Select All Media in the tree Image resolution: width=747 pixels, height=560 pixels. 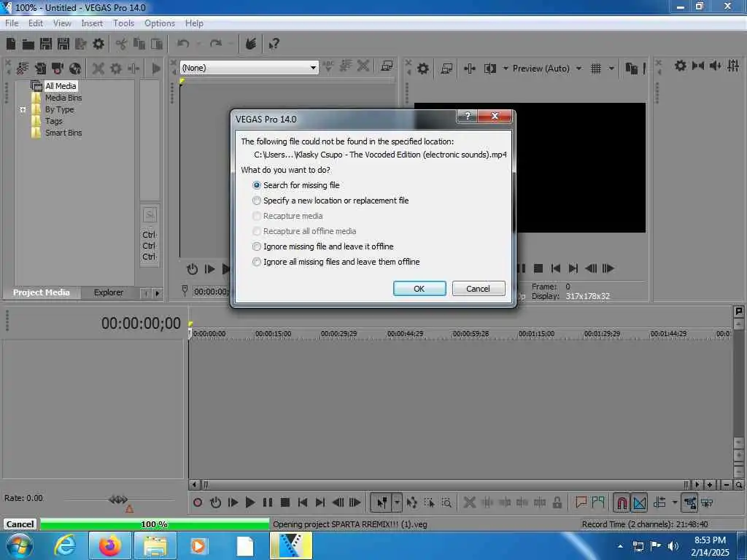click(61, 86)
